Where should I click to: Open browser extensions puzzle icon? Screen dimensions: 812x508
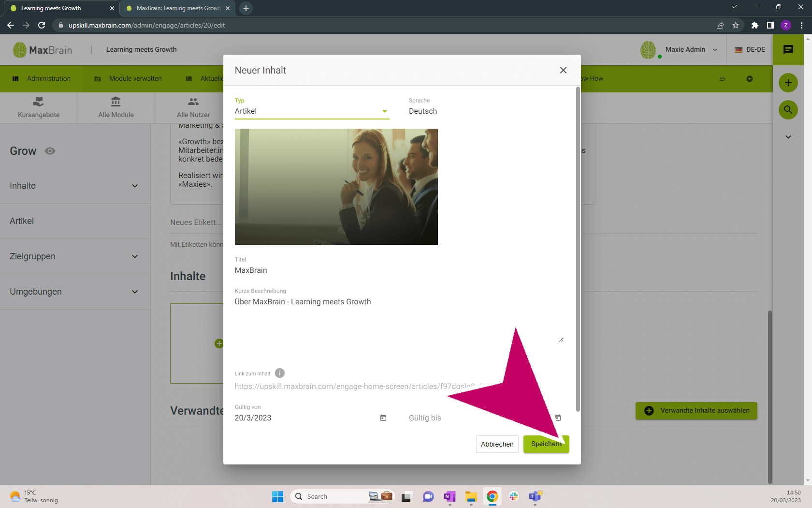point(755,25)
